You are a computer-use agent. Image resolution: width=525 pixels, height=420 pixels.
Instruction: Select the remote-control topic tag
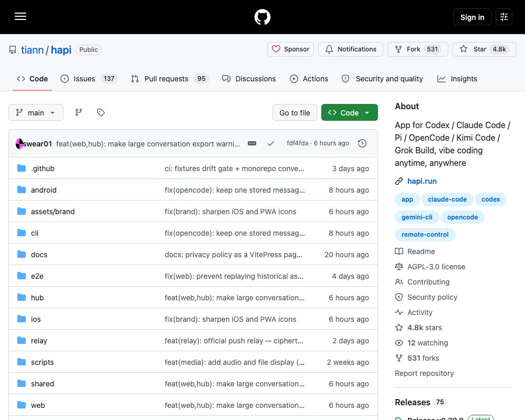(425, 235)
